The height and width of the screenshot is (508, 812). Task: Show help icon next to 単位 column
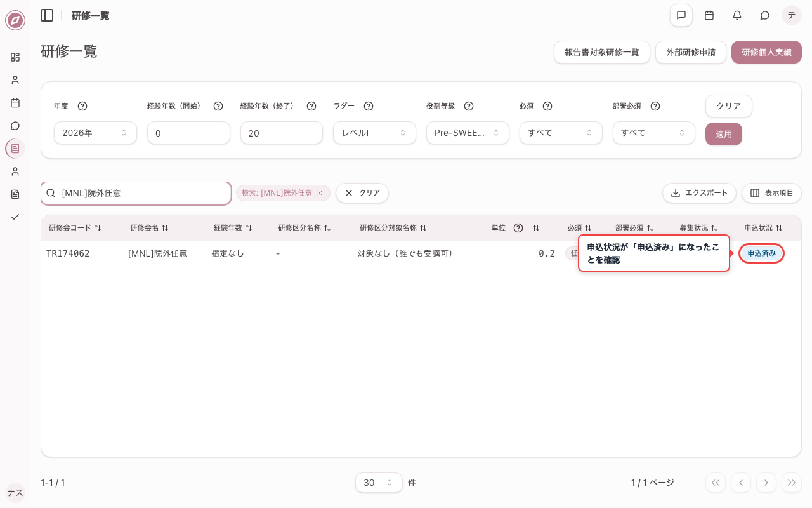pyautogui.click(x=518, y=228)
